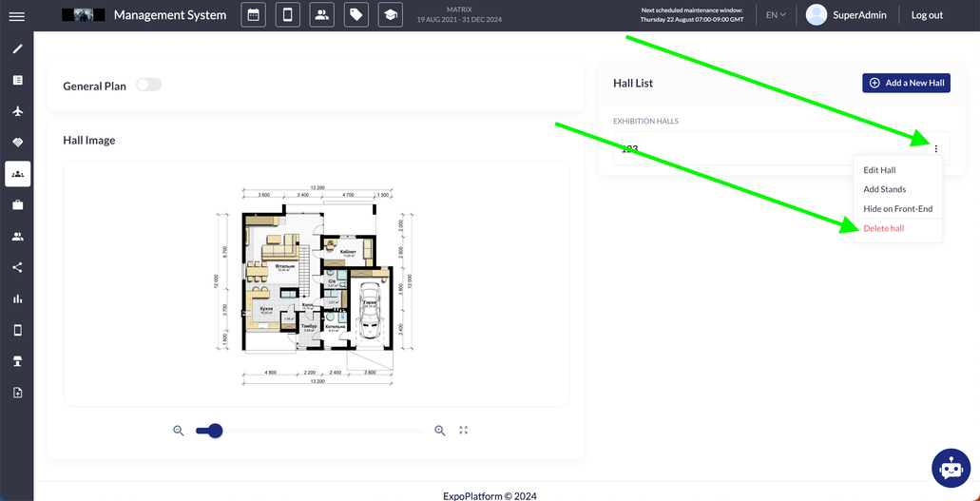Click the hall image zoom slider handle

(215, 431)
